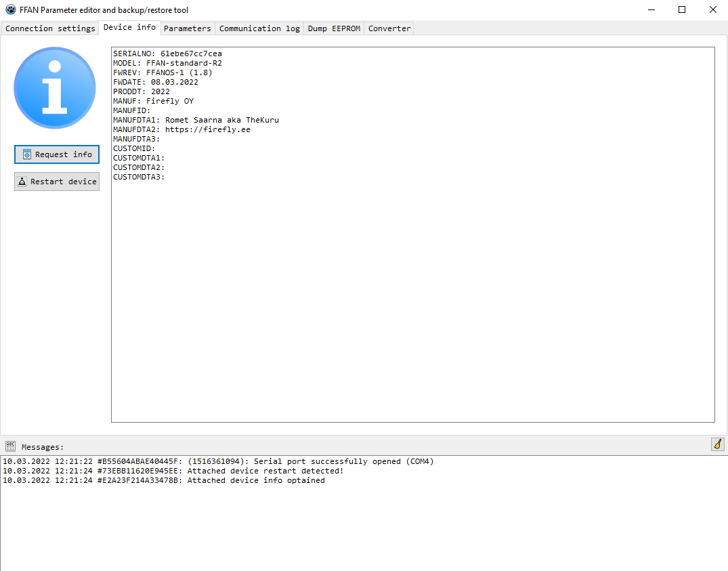The height and width of the screenshot is (571, 728).
Task: Open the Converter tab
Action: point(389,28)
